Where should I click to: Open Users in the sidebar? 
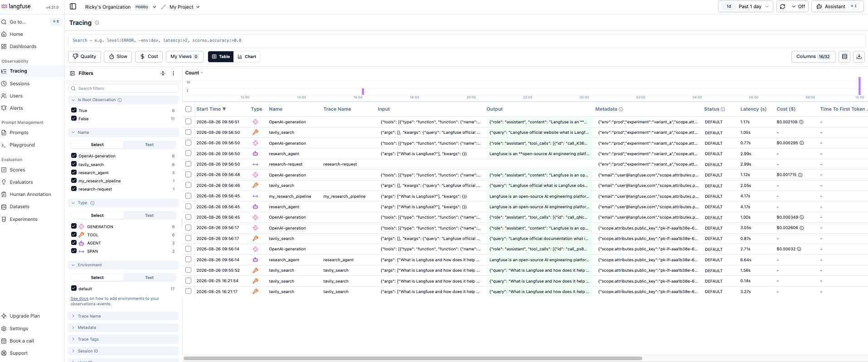(x=16, y=96)
